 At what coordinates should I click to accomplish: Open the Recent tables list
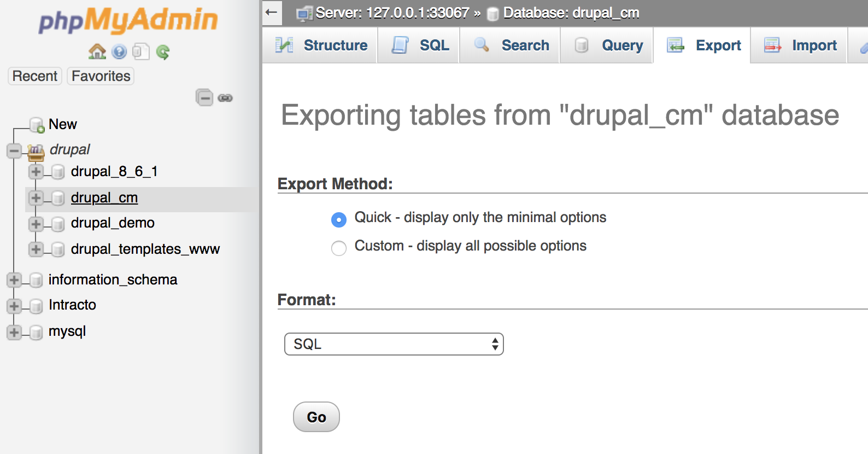pos(35,76)
